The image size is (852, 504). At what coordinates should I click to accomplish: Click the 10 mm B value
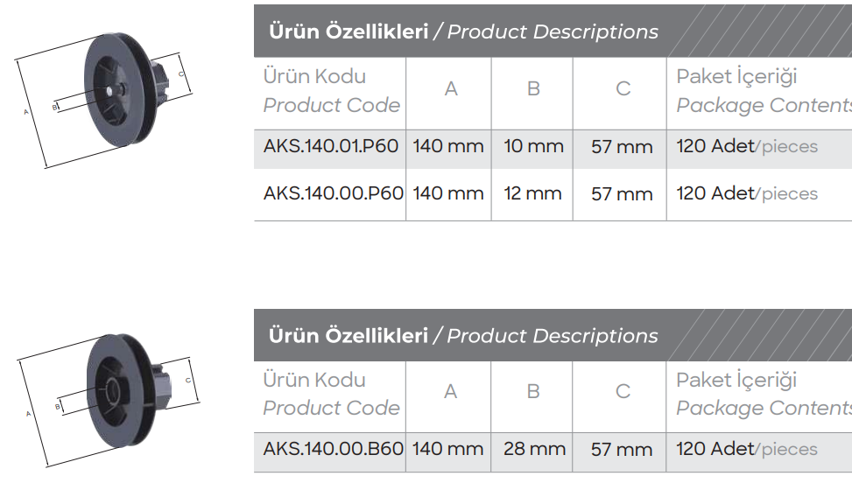[533, 146]
